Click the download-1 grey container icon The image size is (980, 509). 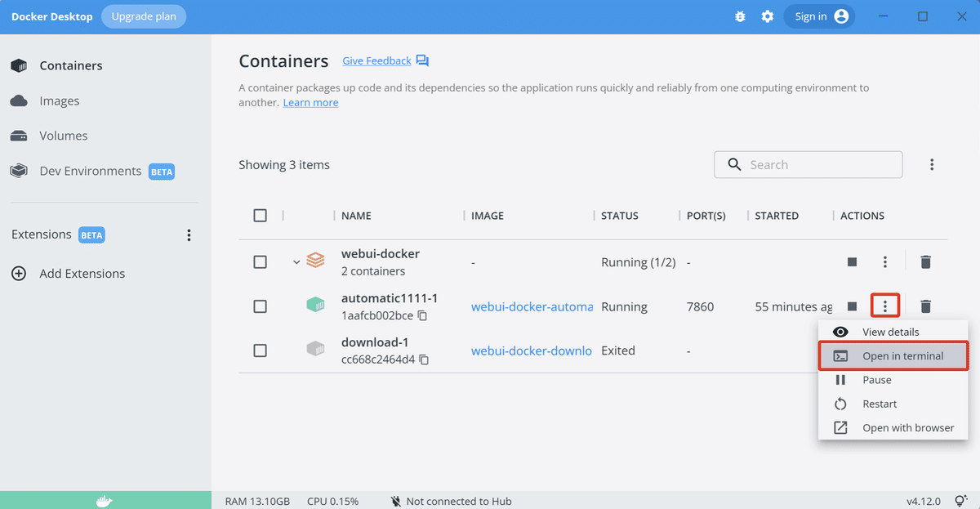315,349
